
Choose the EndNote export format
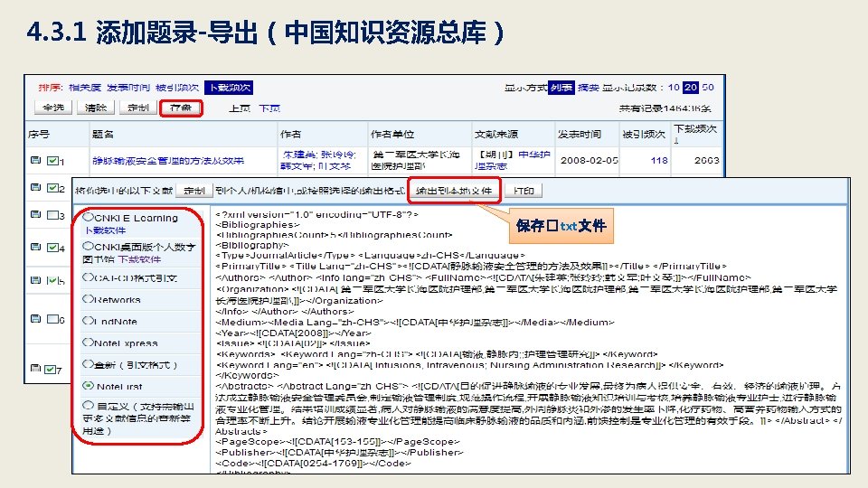[x=88, y=320]
